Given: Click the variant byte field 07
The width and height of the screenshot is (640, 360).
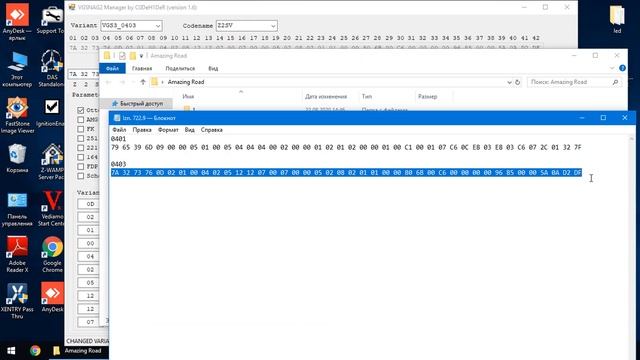Looking at the screenshot, I should click(x=88, y=322).
